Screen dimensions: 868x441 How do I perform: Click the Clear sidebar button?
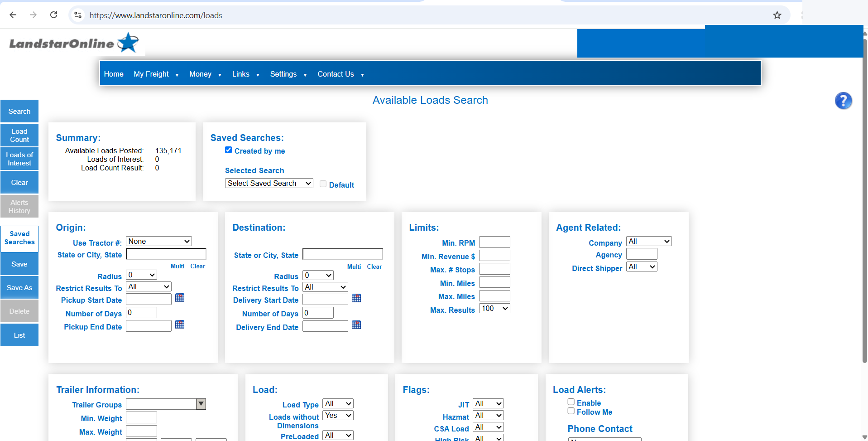pyautogui.click(x=19, y=182)
